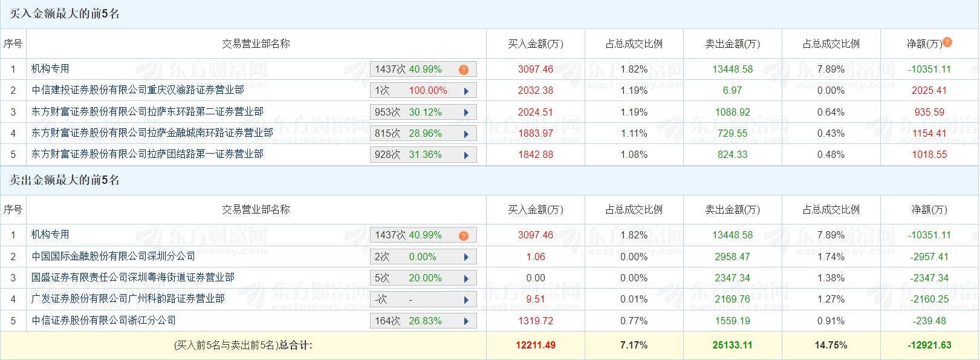Expand arrow next to 5次 20.00% stats
This screenshot has height=360, width=980.
[x=466, y=279]
